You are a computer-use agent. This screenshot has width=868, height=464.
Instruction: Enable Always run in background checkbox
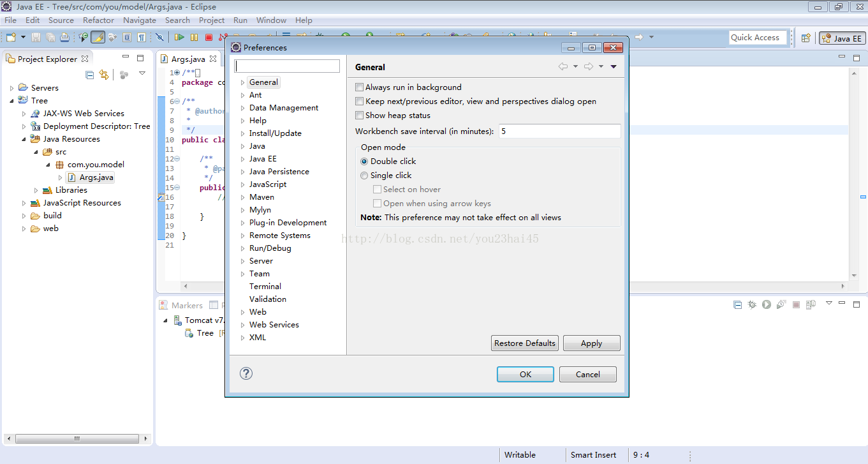360,87
